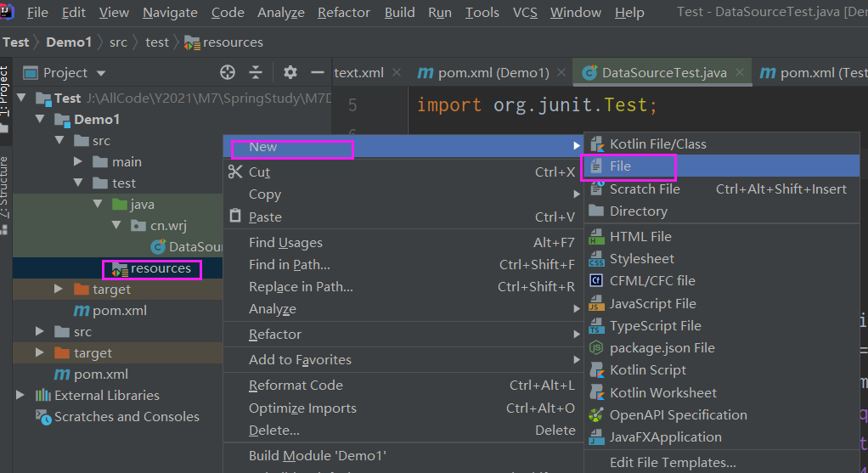The width and height of the screenshot is (868, 473).
Task: Expand External Libraries node
Action: click(20, 395)
